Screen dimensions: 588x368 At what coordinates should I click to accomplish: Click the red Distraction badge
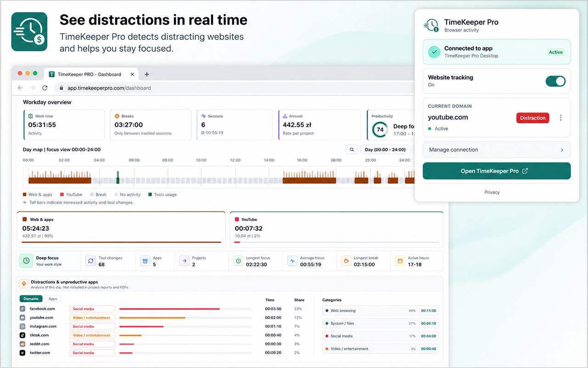pyautogui.click(x=533, y=118)
